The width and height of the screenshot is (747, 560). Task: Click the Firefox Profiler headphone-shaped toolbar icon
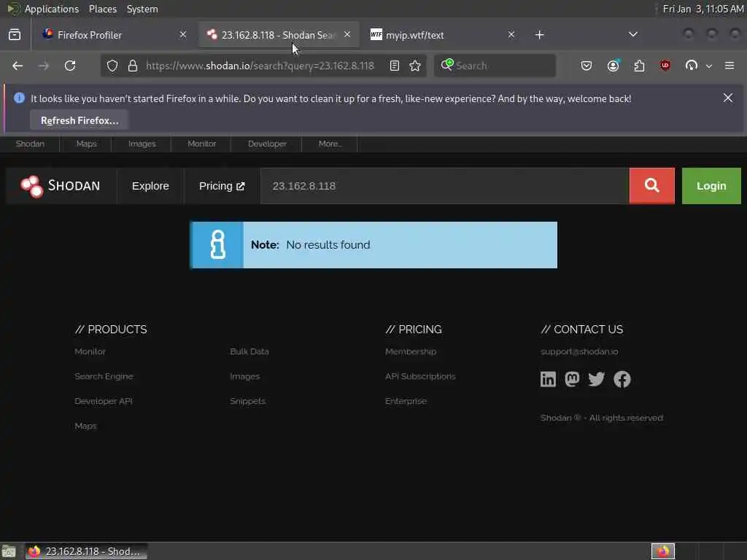[692, 66]
